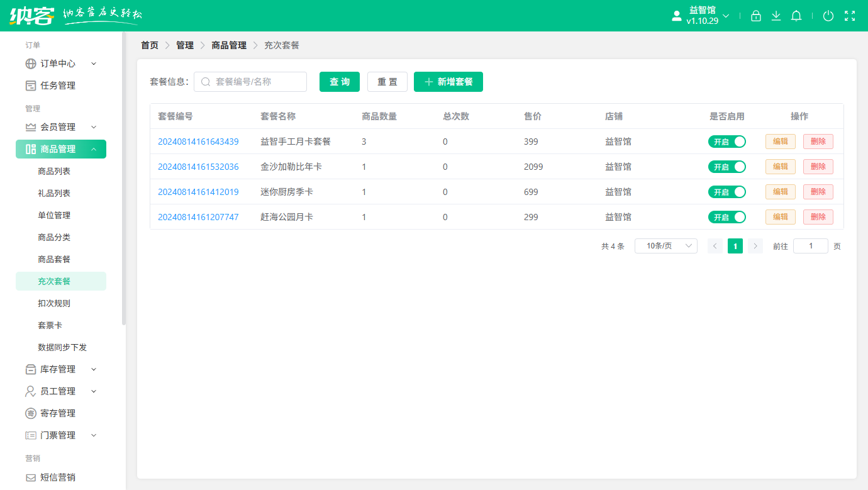Screen dimensions: 868x490
Task: Toggle 赶海公园月卡 enablement switch
Action: 727,217
